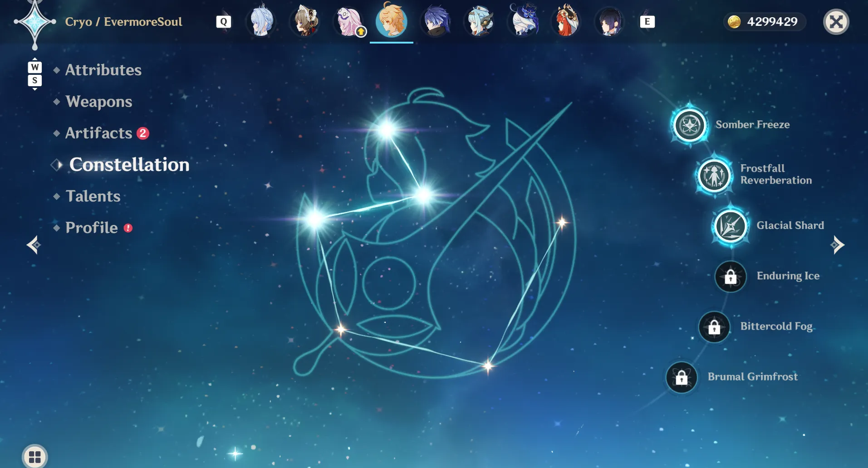The image size is (868, 468).
Task: Open the grid menu icon at the bottom left
Action: point(35,456)
